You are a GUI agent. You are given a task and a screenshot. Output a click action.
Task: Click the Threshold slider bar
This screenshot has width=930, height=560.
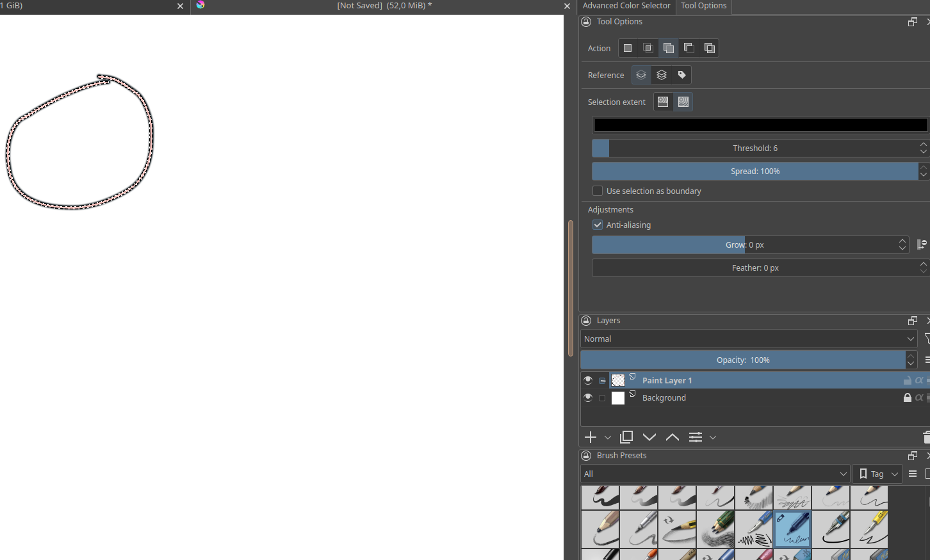(755, 148)
